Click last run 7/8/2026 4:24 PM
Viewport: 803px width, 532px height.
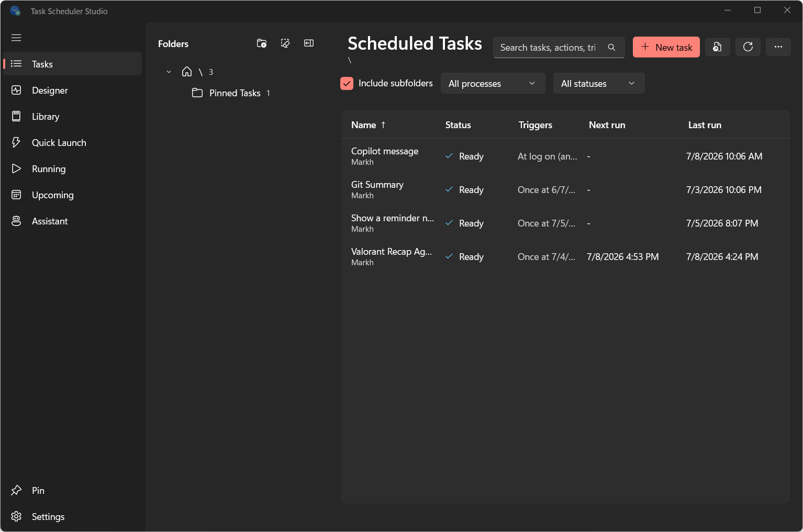[722, 256]
